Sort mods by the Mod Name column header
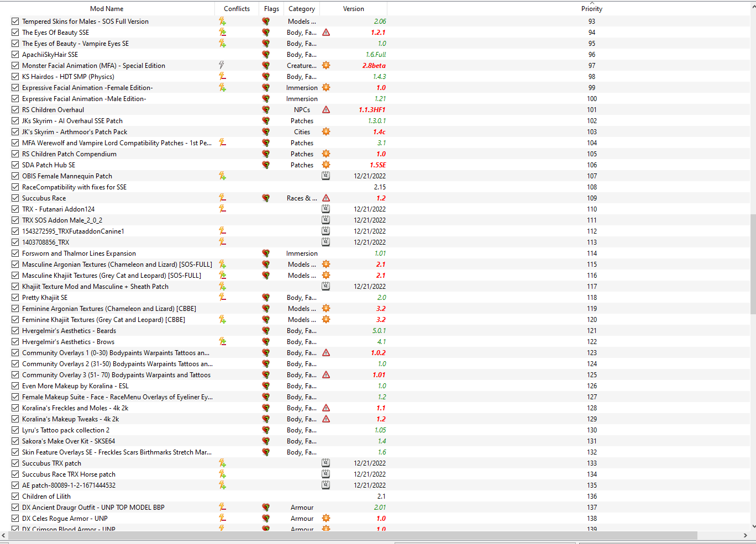This screenshot has width=756, height=544. tap(107, 9)
